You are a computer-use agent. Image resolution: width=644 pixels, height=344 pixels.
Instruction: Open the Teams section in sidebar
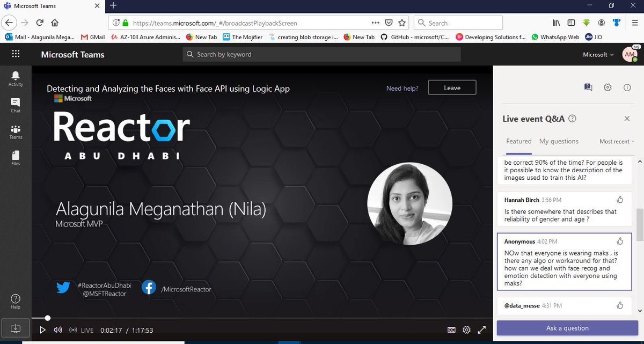(x=16, y=132)
